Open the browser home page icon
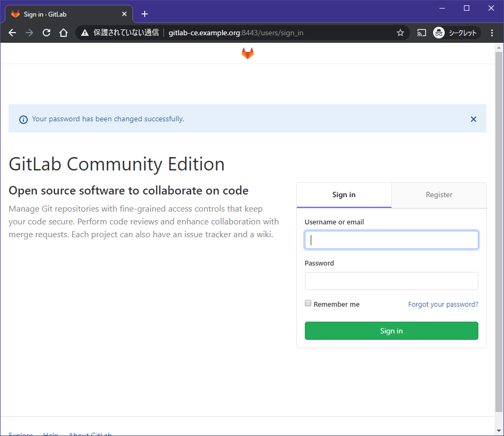The image size is (504, 436). 64,33
